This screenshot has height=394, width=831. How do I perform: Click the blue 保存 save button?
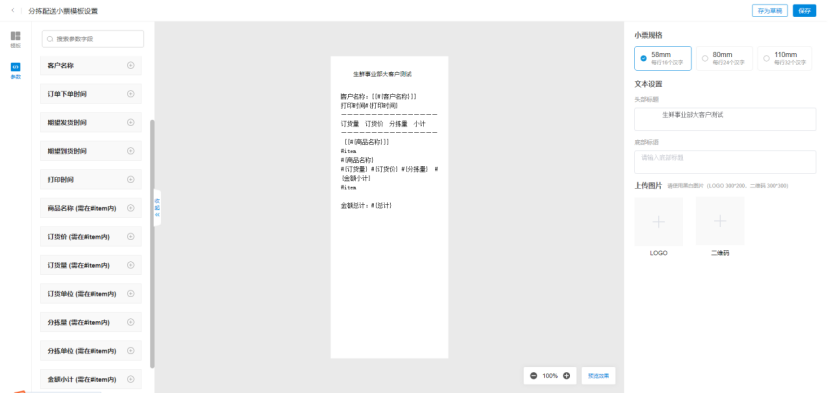coord(804,11)
